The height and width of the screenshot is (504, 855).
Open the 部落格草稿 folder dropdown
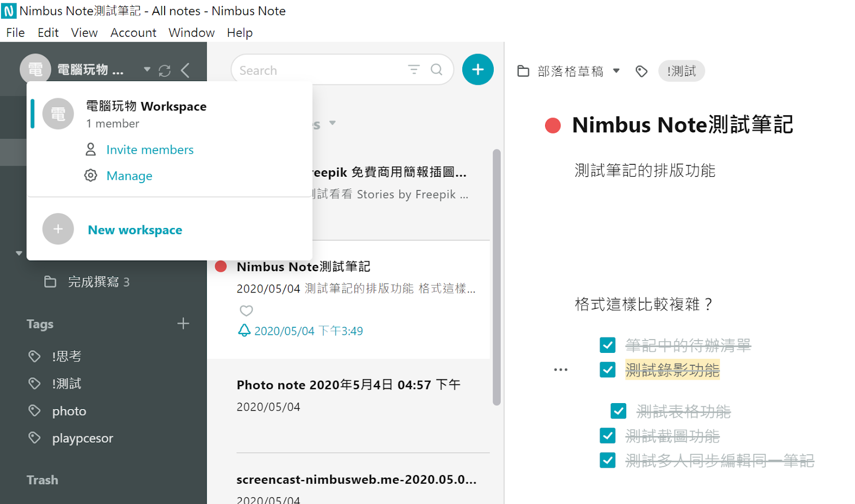point(616,70)
